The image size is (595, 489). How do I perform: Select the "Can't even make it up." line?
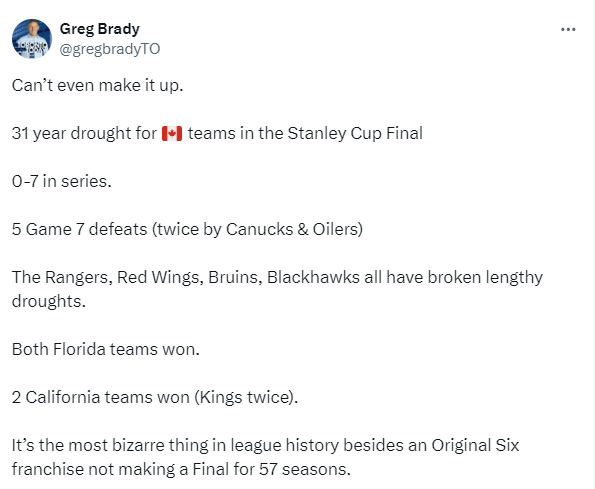(x=98, y=85)
